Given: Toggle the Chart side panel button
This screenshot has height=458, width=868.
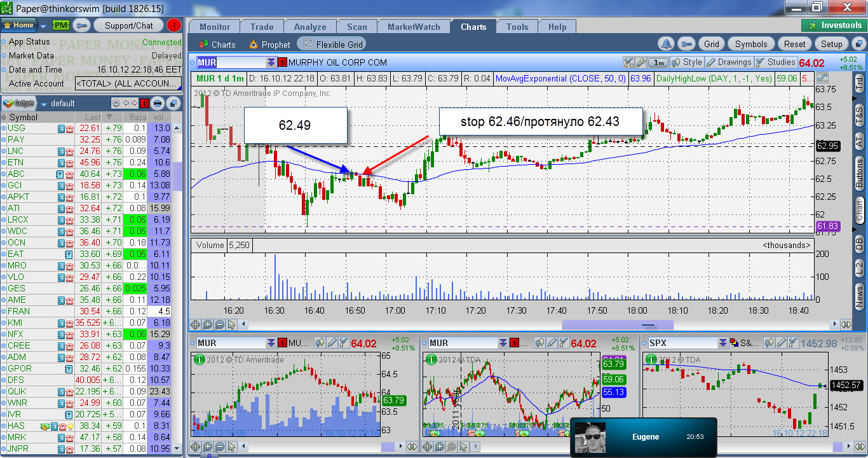Looking at the screenshot, I should point(859,210).
